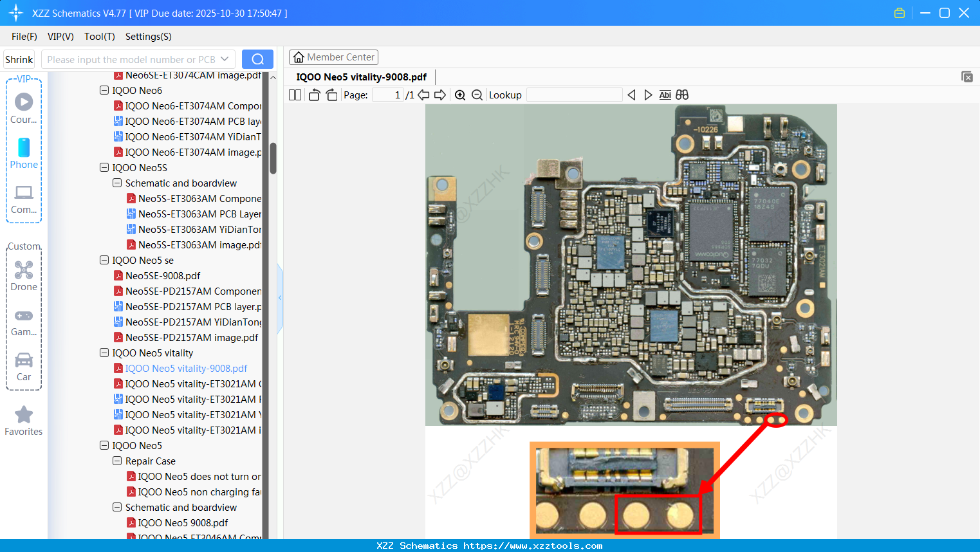
Task: Open IQOO Neo5 non charging fault case
Action: tap(194, 492)
